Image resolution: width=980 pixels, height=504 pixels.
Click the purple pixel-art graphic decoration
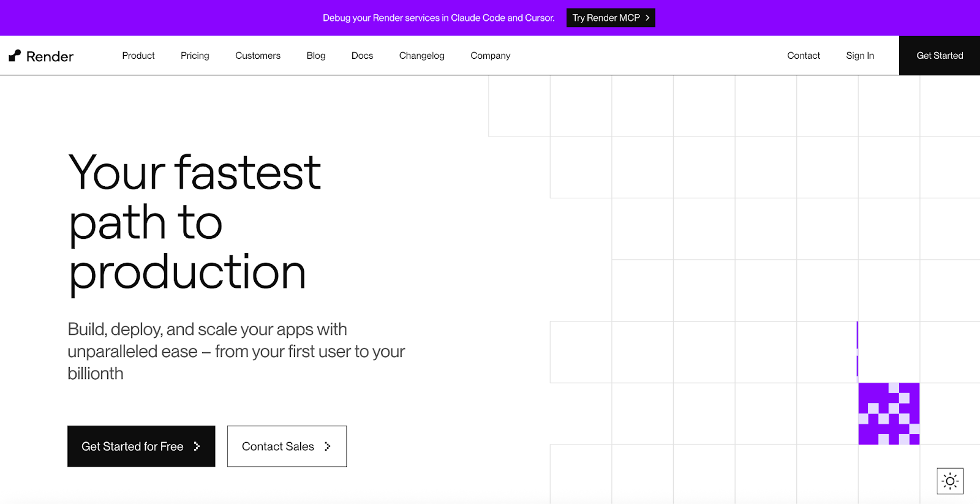click(x=888, y=414)
